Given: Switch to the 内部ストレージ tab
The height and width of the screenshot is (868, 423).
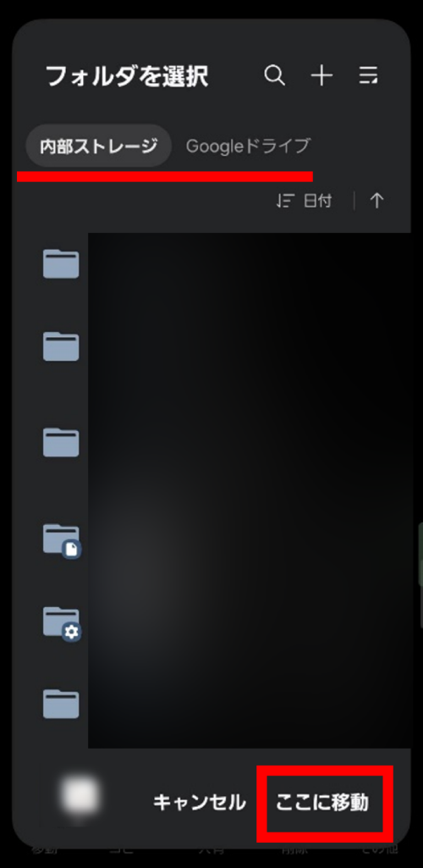Looking at the screenshot, I should pos(98,147).
